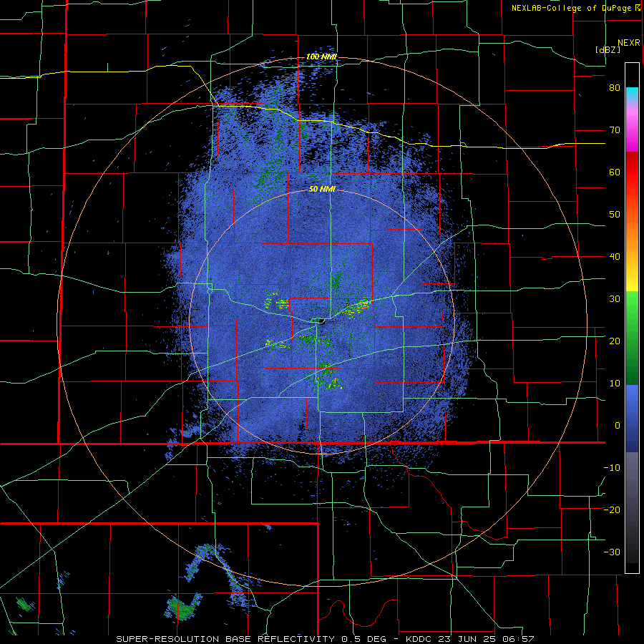Click the -10 value on the dBZ scale
This screenshot has height=644, width=644.
pyautogui.click(x=612, y=468)
